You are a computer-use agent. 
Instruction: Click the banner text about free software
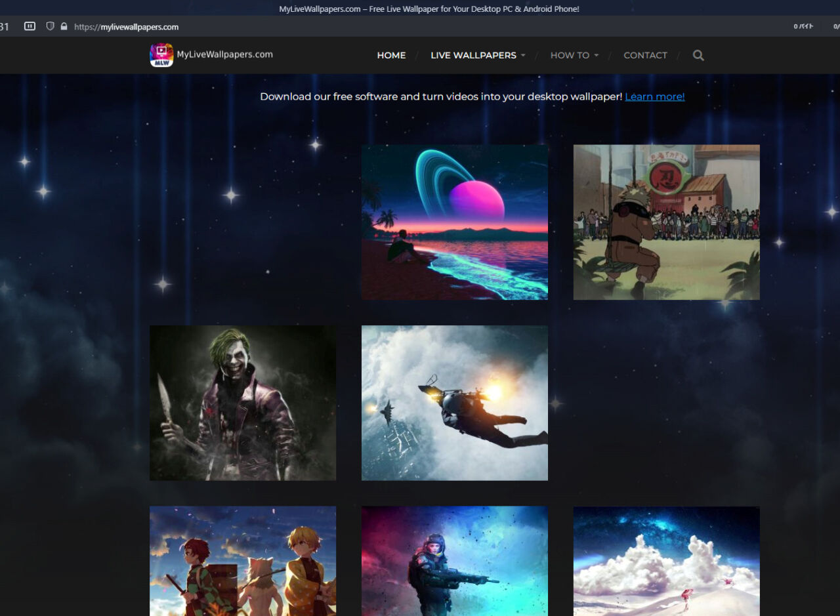click(x=441, y=96)
